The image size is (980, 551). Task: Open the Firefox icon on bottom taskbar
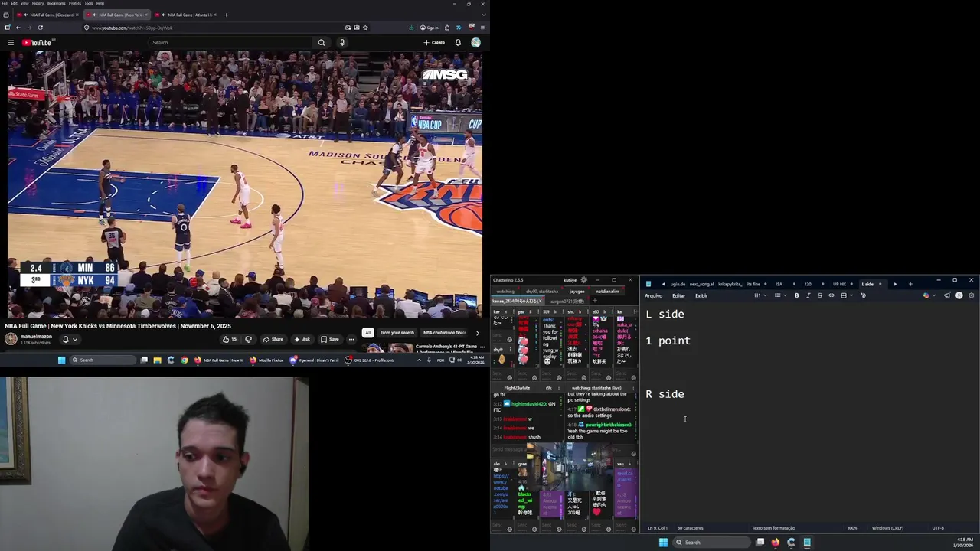click(776, 543)
